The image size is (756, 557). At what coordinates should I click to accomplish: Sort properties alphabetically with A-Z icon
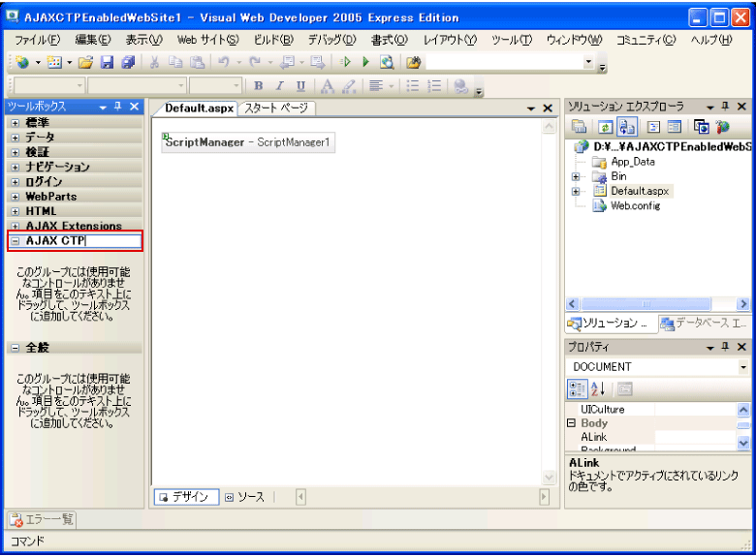(598, 388)
